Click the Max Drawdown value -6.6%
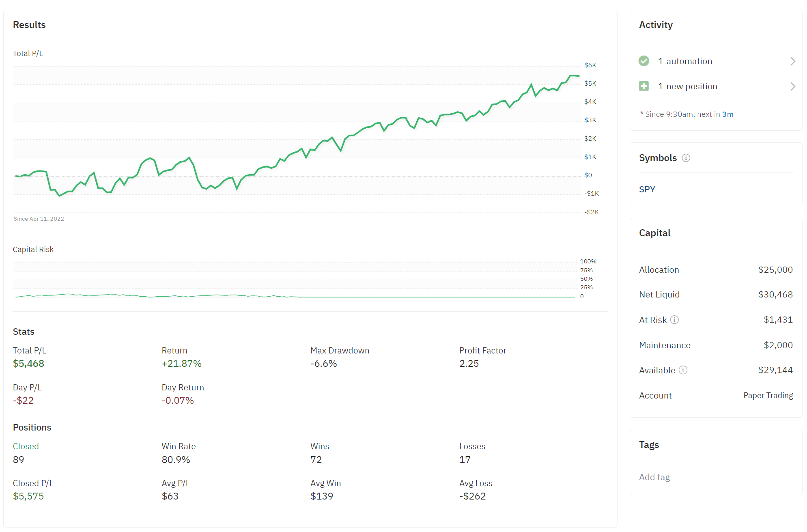The image size is (807, 532). click(323, 364)
